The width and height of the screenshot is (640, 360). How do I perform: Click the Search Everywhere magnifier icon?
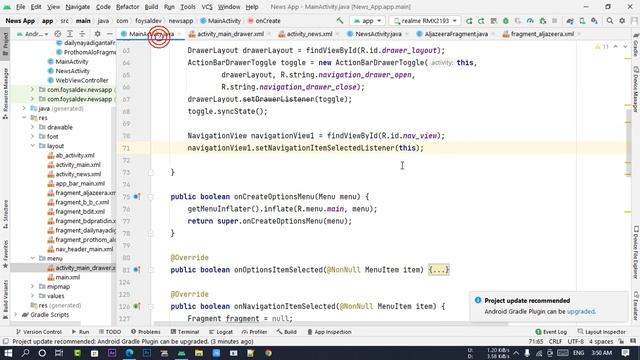coord(610,21)
